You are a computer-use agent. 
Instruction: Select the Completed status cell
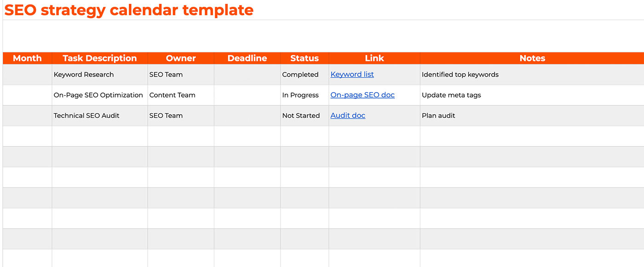pyautogui.click(x=300, y=75)
